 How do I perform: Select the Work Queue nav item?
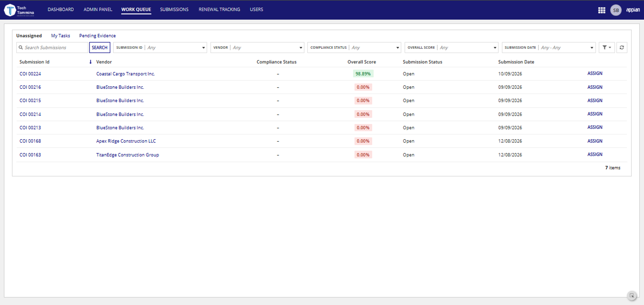click(136, 10)
